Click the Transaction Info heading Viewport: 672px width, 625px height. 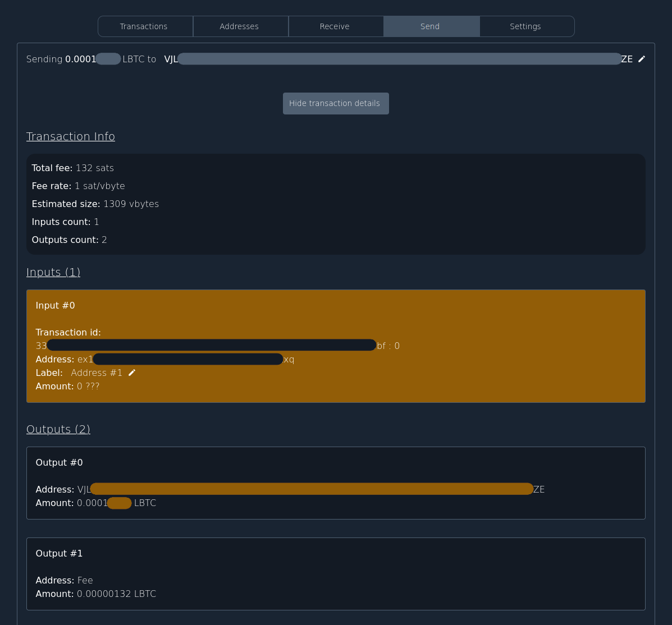(70, 136)
